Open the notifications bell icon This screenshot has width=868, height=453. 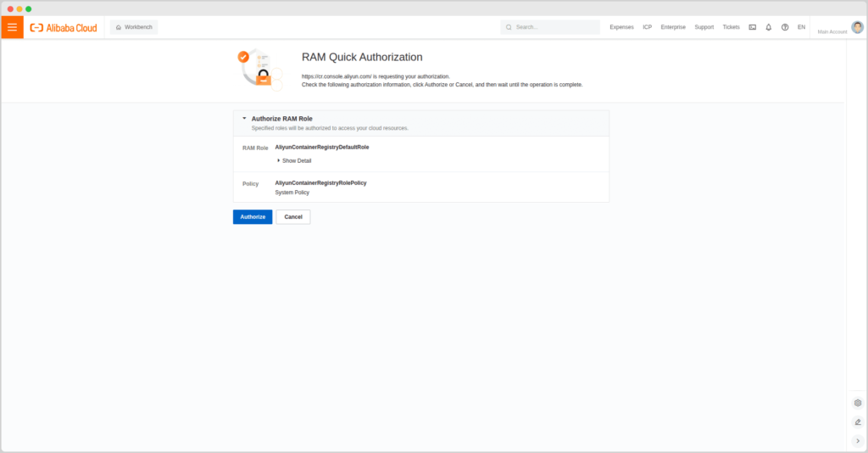pos(768,27)
